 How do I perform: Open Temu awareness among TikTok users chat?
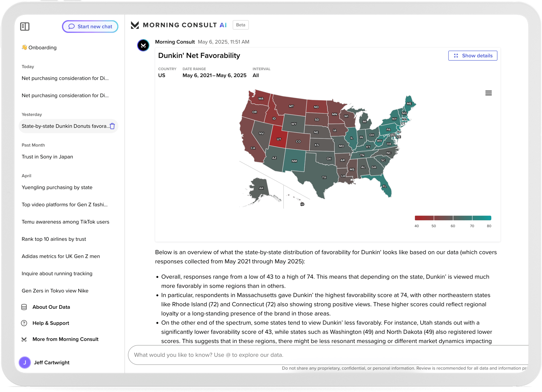point(65,222)
